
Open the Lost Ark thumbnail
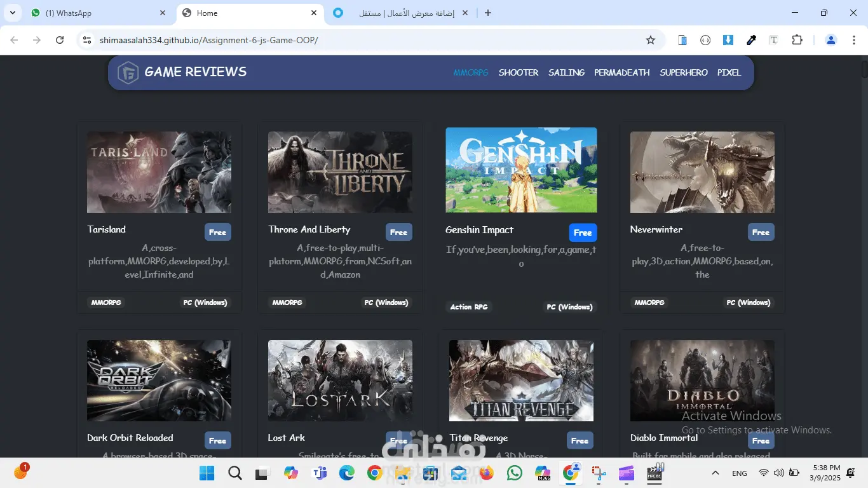pyautogui.click(x=340, y=381)
